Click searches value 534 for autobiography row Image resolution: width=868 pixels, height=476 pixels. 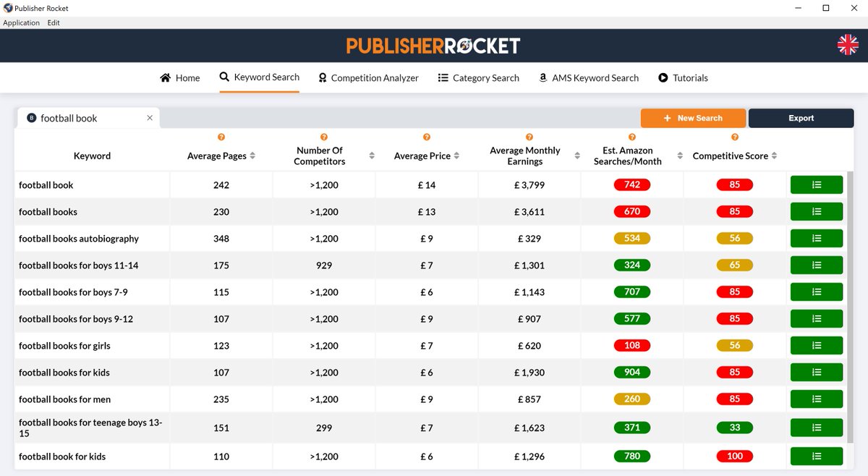(x=632, y=239)
